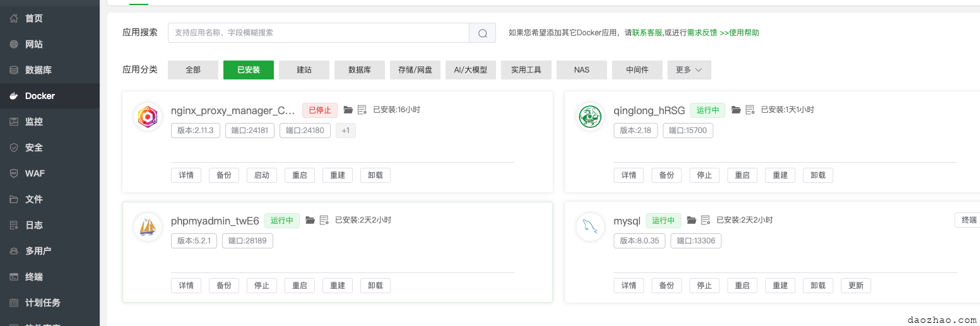Click 更新 button for mysql
Image resolution: width=980 pixels, height=326 pixels.
click(x=856, y=286)
